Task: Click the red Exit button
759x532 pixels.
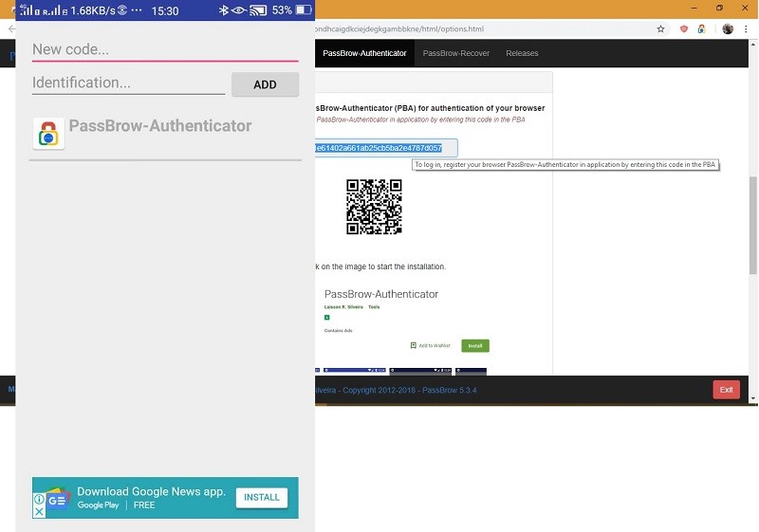Action: [x=726, y=390]
